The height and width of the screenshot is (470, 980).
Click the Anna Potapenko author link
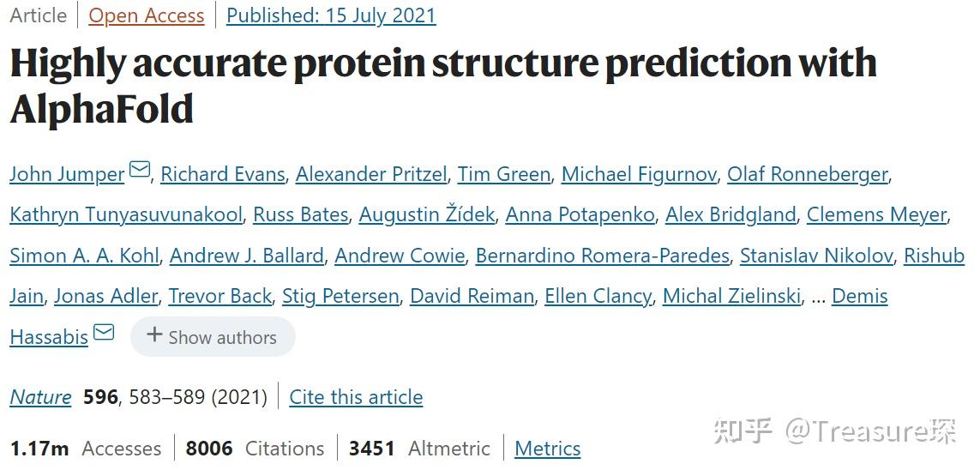(580, 214)
